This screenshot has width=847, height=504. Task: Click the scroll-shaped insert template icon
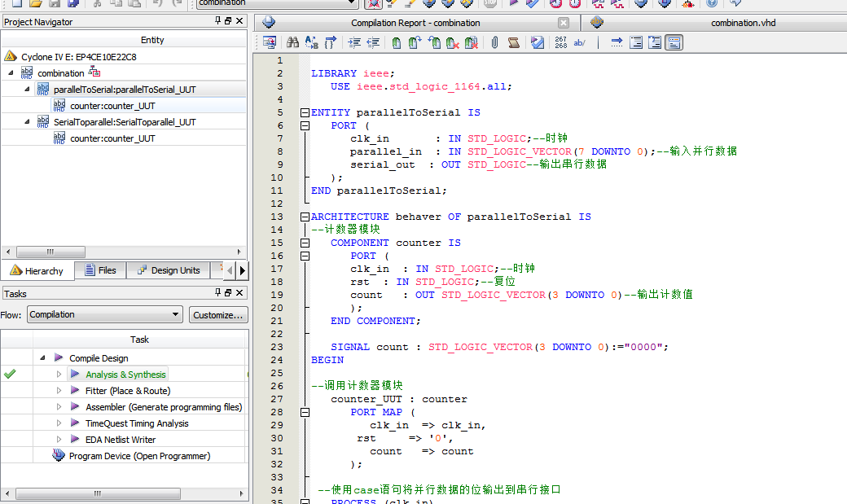pyautogui.click(x=514, y=42)
